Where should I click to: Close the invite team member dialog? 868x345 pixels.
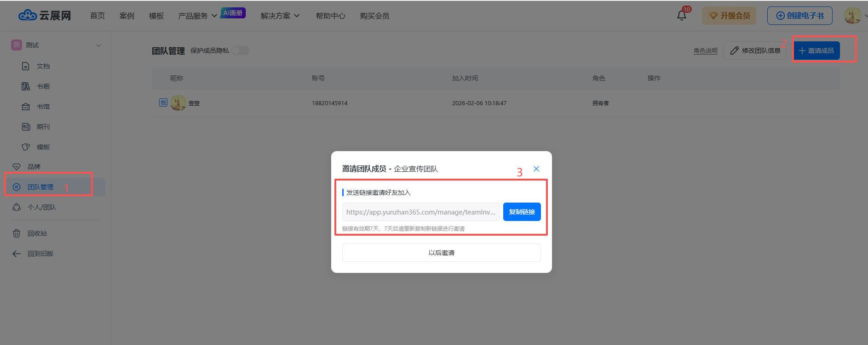tap(536, 169)
